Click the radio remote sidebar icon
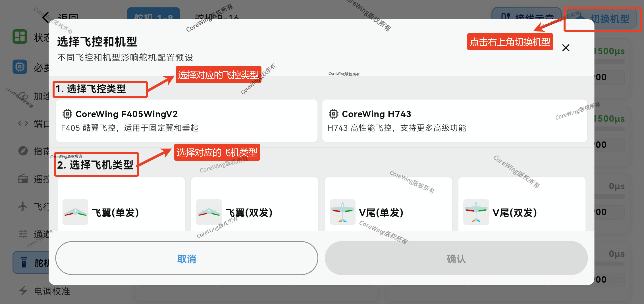The width and height of the screenshot is (644, 304). (23, 179)
